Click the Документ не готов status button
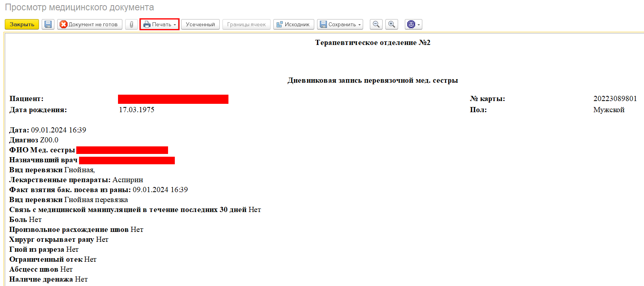Viewport: 644px width, 286px height. coord(89,24)
